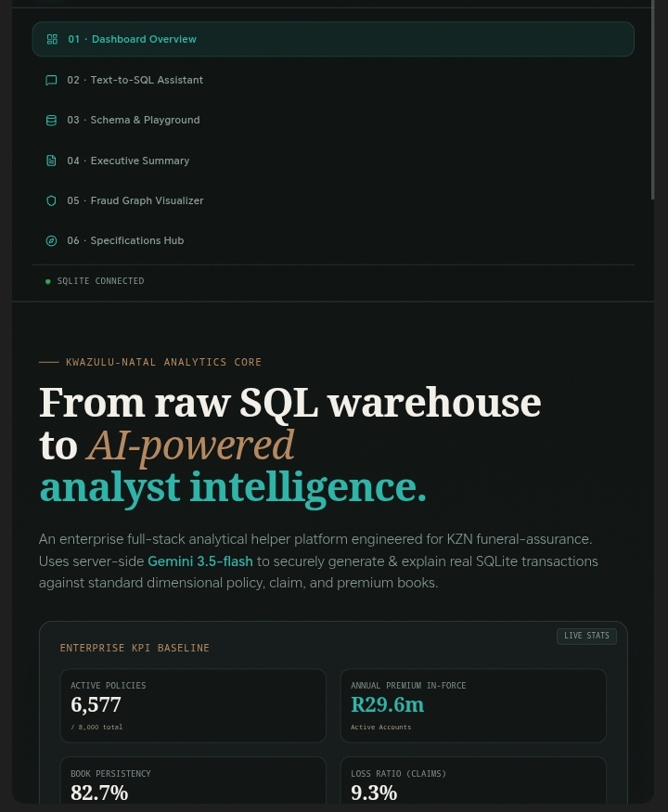Click the LOSS RATIO (CLAIMS) label

(398, 774)
